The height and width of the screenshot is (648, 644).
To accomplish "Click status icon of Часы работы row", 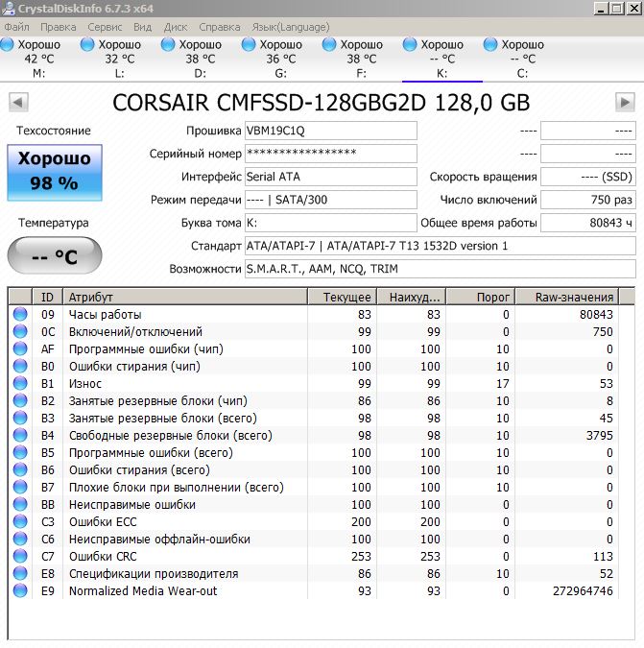I will [x=20, y=314].
